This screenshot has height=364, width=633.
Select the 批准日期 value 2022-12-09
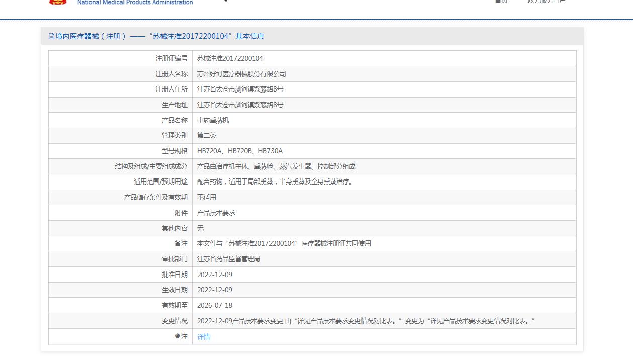(x=215, y=275)
